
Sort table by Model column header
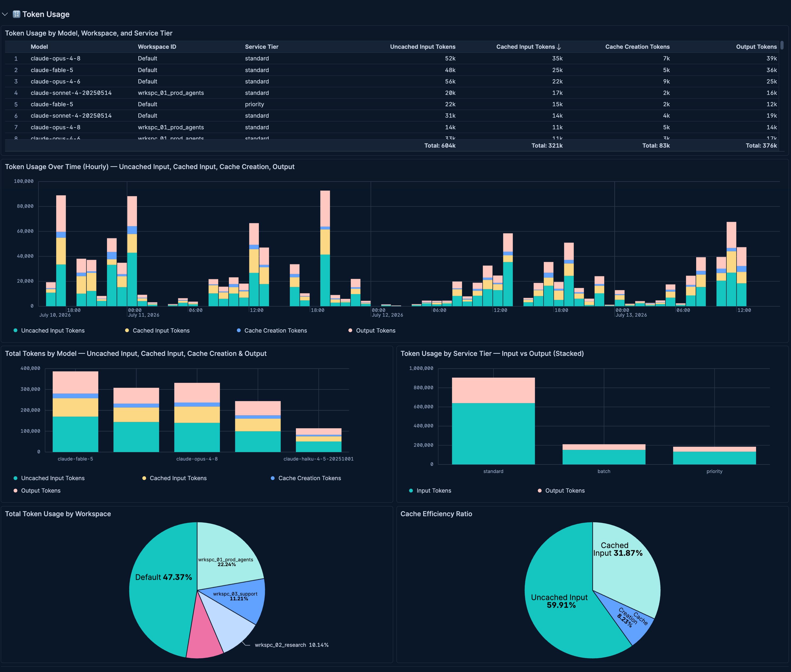39,47
